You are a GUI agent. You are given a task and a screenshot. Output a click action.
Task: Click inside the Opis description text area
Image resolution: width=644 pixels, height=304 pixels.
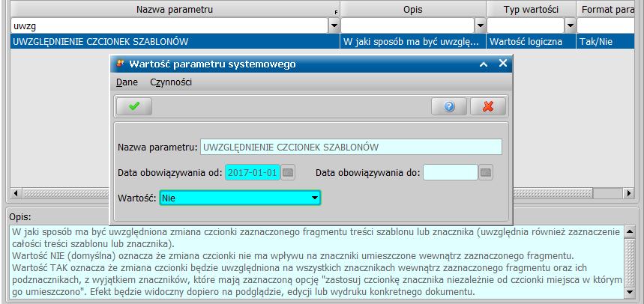(316, 262)
